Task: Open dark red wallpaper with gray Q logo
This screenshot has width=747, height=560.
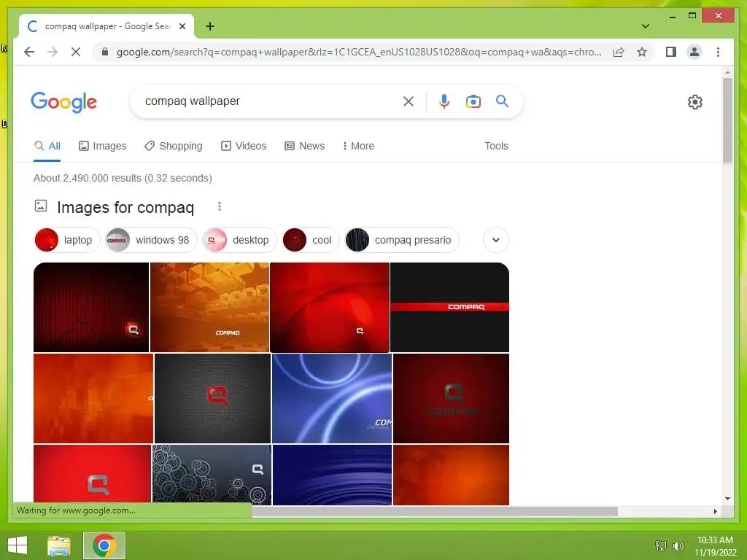Action: click(451, 398)
